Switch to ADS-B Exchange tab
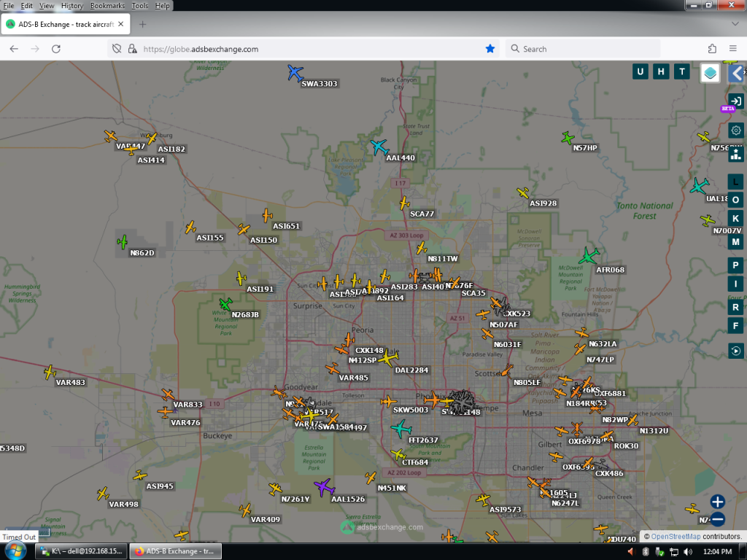 click(x=65, y=24)
